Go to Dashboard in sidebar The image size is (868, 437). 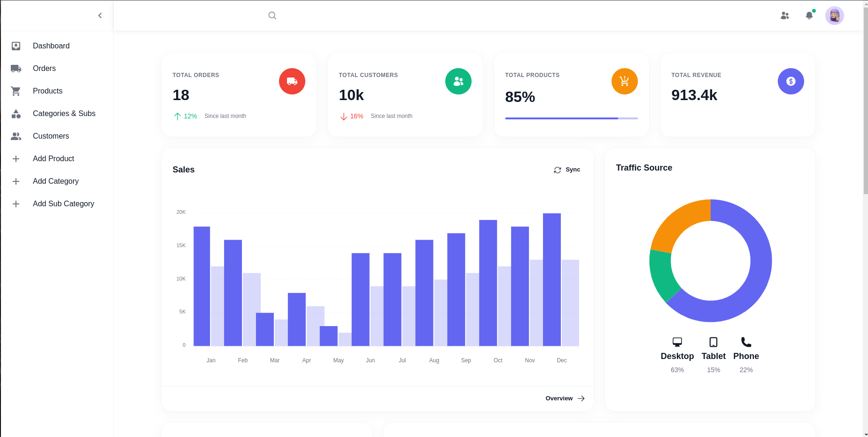pos(51,46)
